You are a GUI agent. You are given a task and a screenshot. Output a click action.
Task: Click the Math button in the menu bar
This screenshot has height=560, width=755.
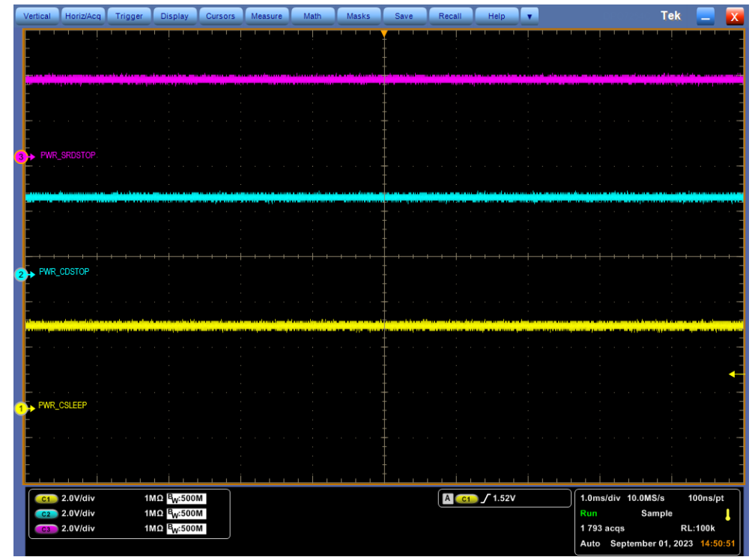[x=312, y=16]
